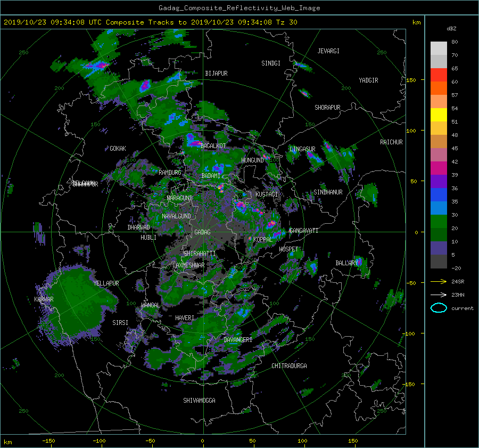Click the BIJAPUR city label
This screenshot has width=479, height=448.
[216, 74]
